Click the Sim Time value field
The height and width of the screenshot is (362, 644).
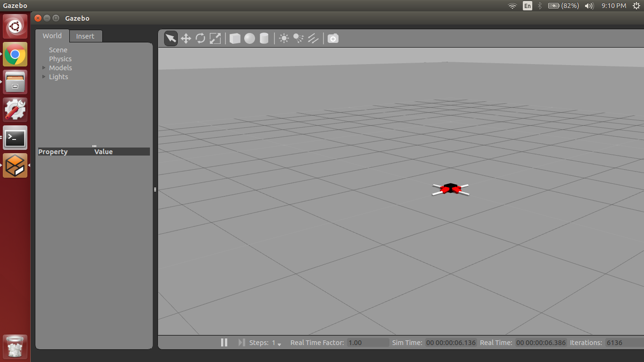pos(451,343)
